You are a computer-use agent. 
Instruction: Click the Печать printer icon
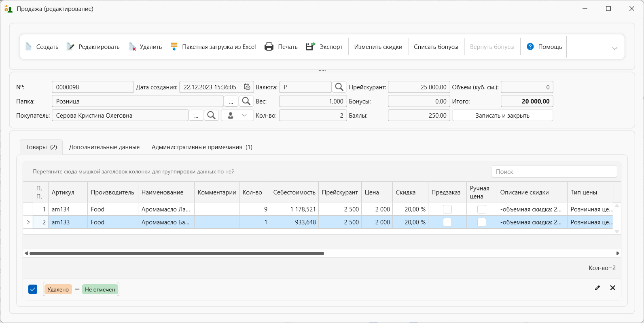click(x=269, y=47)
